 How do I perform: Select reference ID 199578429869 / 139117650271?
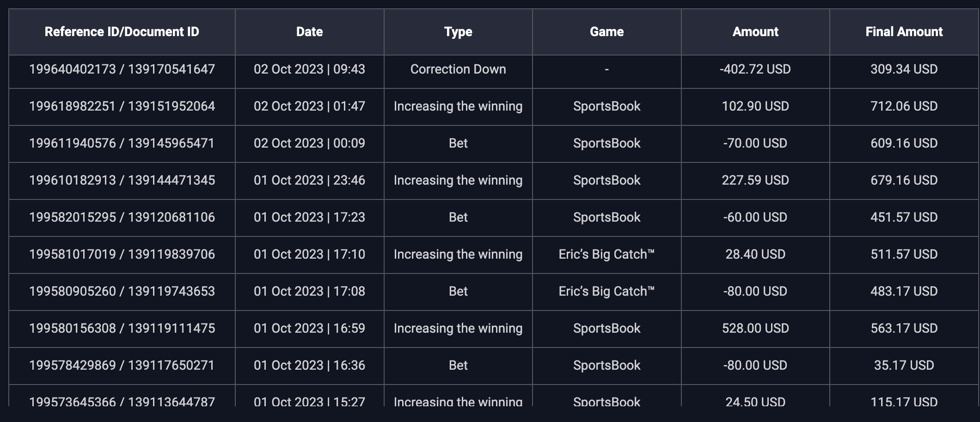click(122, 366)
